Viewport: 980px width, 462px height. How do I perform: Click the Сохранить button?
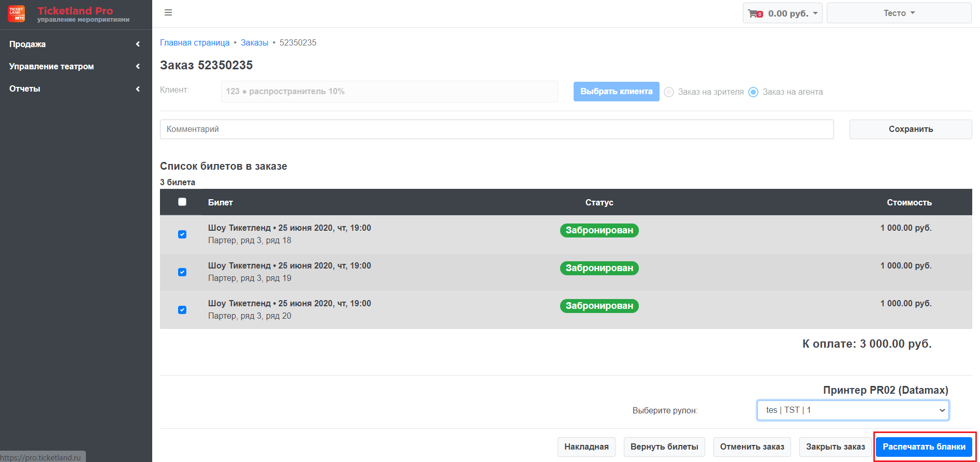(x=911, y=129)
